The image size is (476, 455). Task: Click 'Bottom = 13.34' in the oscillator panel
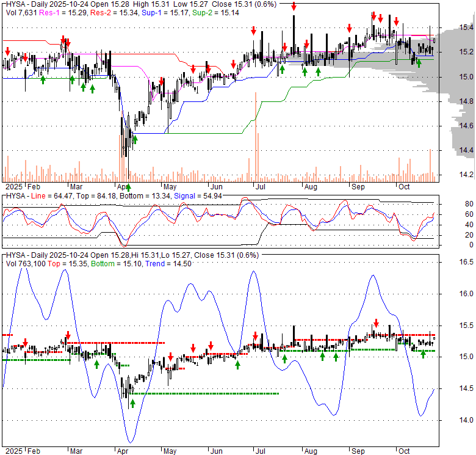click(145, 196)
